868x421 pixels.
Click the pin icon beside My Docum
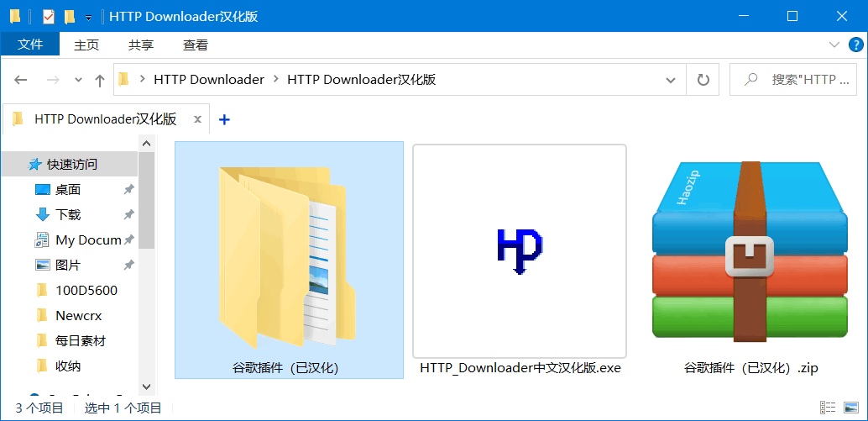128,239
